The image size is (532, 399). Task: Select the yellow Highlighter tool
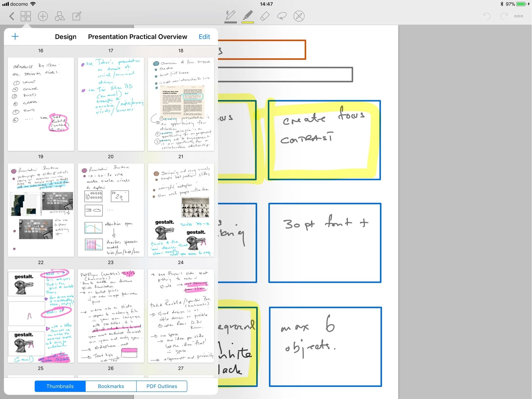[248, 16]
